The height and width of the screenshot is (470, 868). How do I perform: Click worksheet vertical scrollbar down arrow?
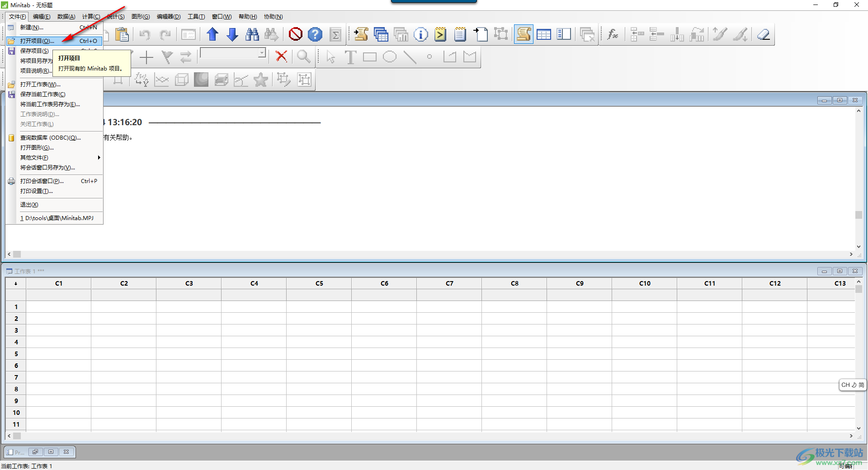pos(859,428)
